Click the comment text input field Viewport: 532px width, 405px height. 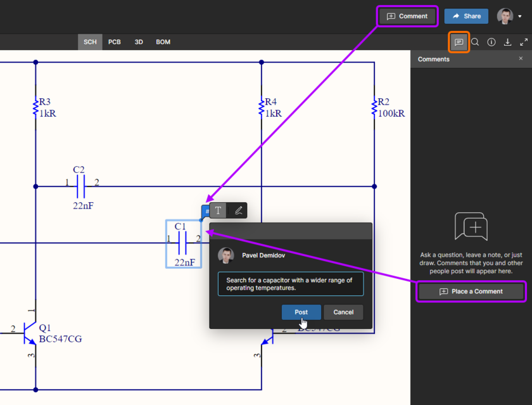point(291,283)
